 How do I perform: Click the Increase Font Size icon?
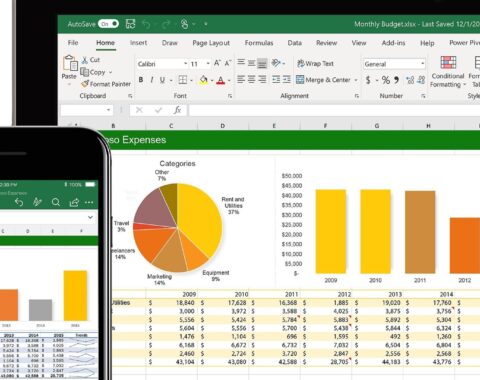coord(217,63)
